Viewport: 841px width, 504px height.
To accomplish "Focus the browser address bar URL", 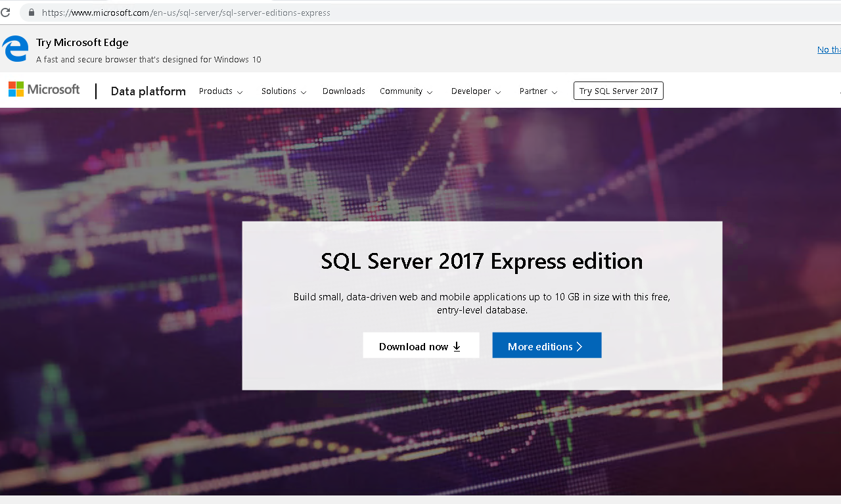I will pyautogui.click(x=186, y=12).
